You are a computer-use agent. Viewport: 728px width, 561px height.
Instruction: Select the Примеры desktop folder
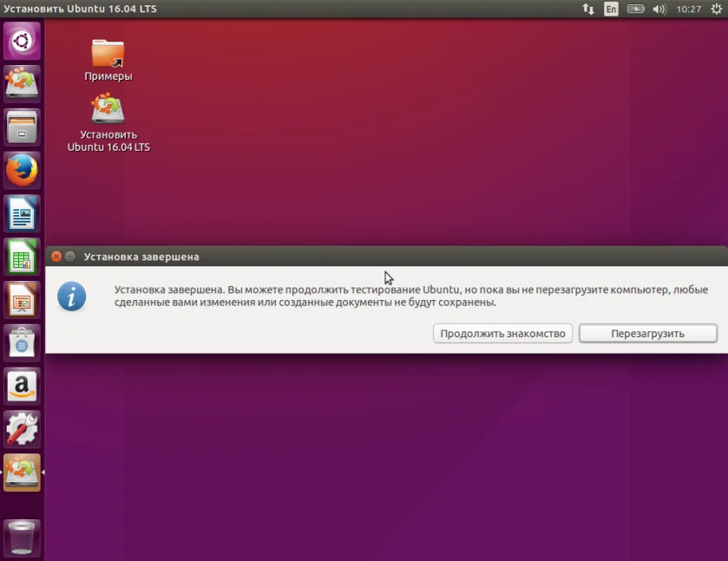click(x=108, y=61)
